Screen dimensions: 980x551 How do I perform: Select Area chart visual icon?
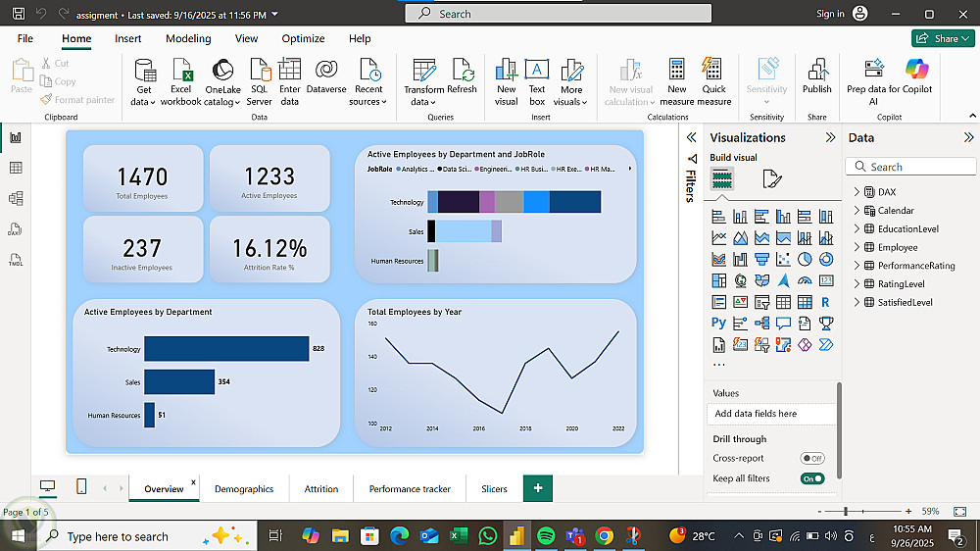pos(740,238)
